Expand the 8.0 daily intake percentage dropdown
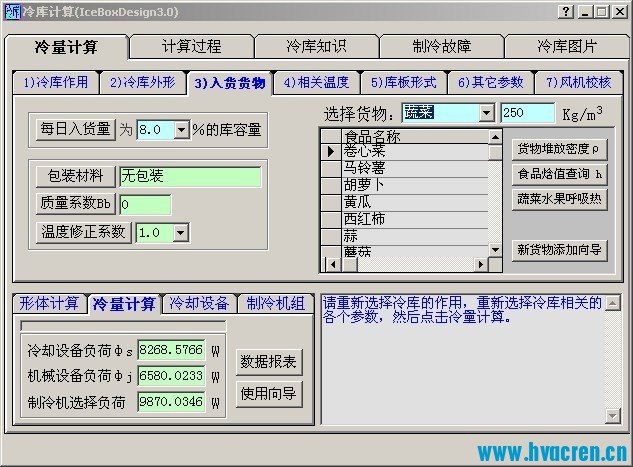 pos(182,130)
